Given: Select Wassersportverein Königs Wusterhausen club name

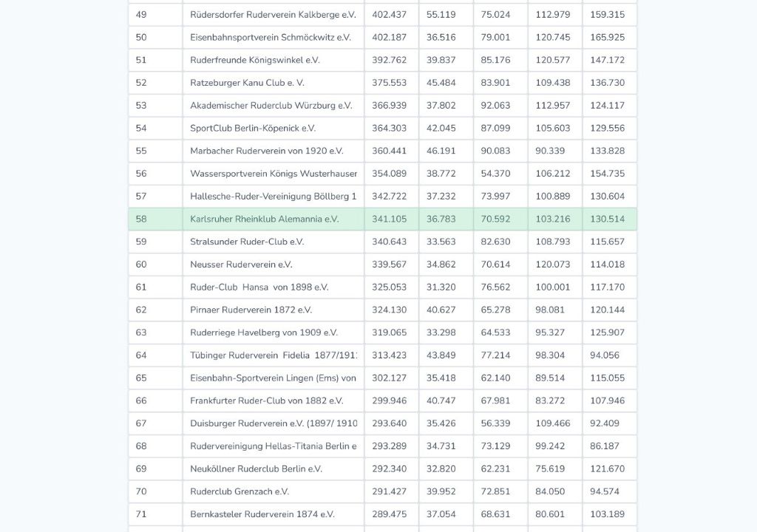Looking at the screenshot, I should pos(274,174).
